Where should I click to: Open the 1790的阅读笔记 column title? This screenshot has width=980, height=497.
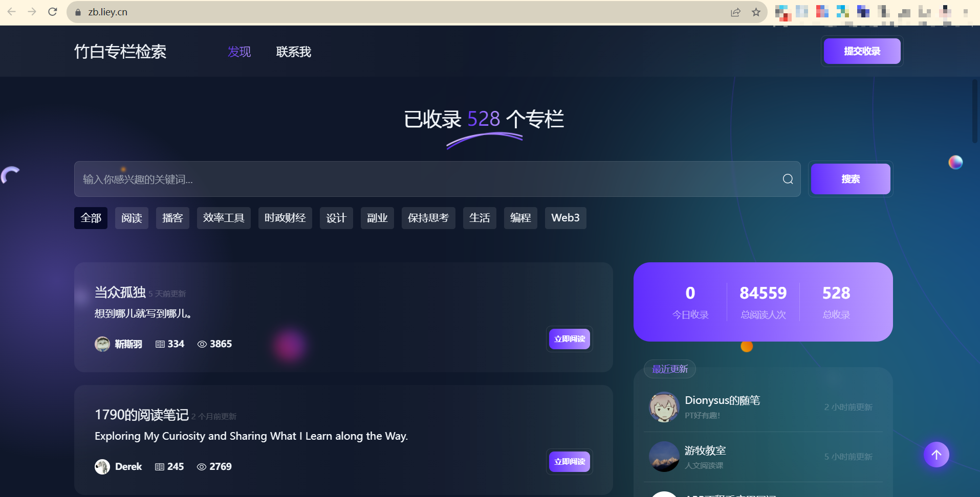click(142, 415)
